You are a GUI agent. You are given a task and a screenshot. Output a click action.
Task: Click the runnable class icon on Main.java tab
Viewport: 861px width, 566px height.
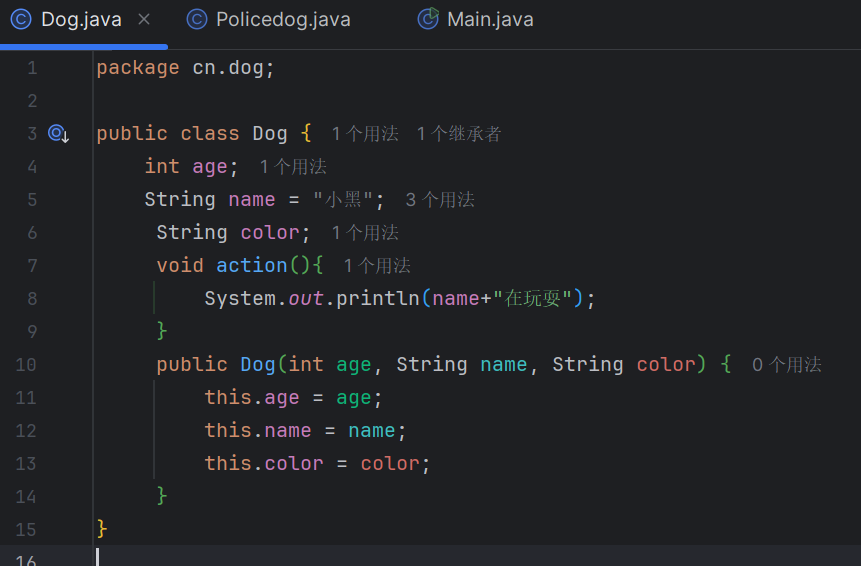click(x=428, y=19)
